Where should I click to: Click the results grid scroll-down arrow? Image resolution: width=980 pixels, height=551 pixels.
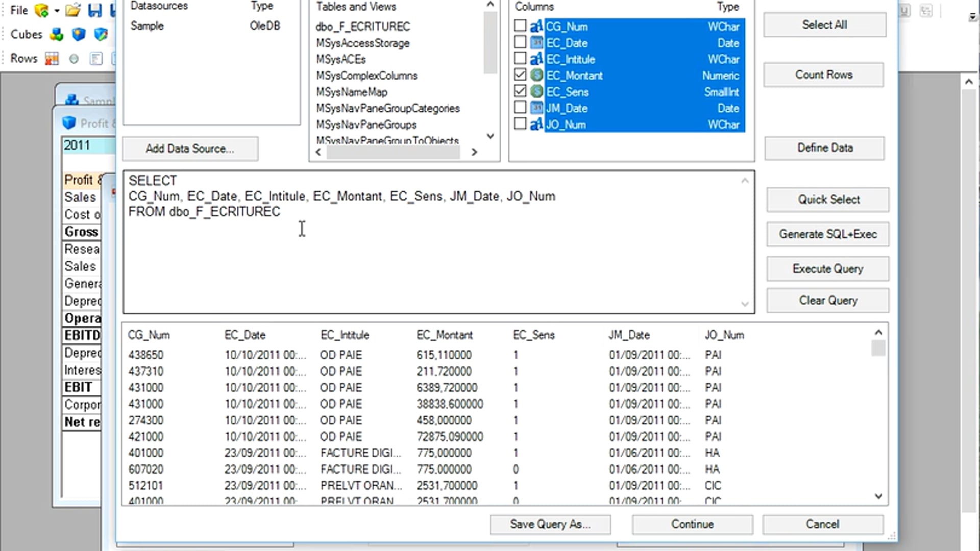(878, 496)
